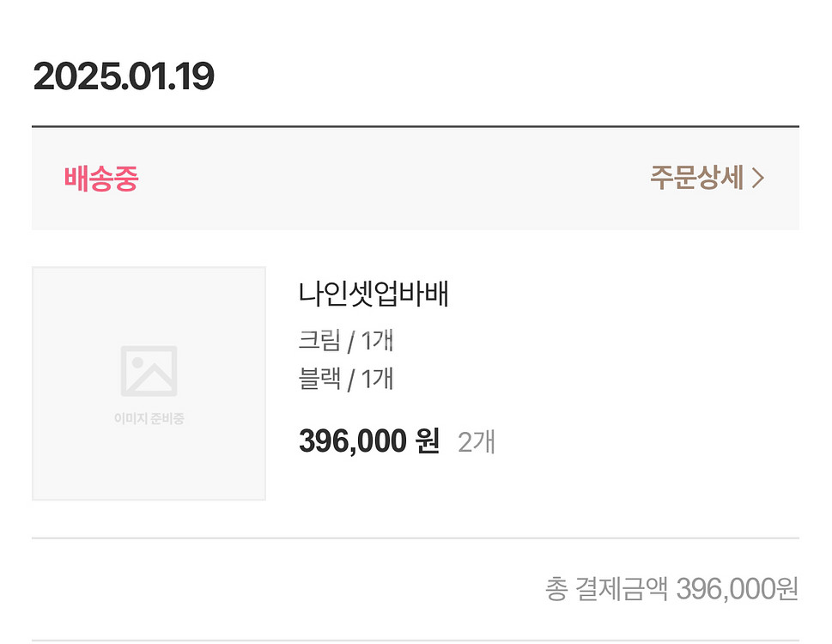The height and width of the screenshot is (644, 832).
Task: Click the pink 배송중 delivery status
Action: point(100,179)
